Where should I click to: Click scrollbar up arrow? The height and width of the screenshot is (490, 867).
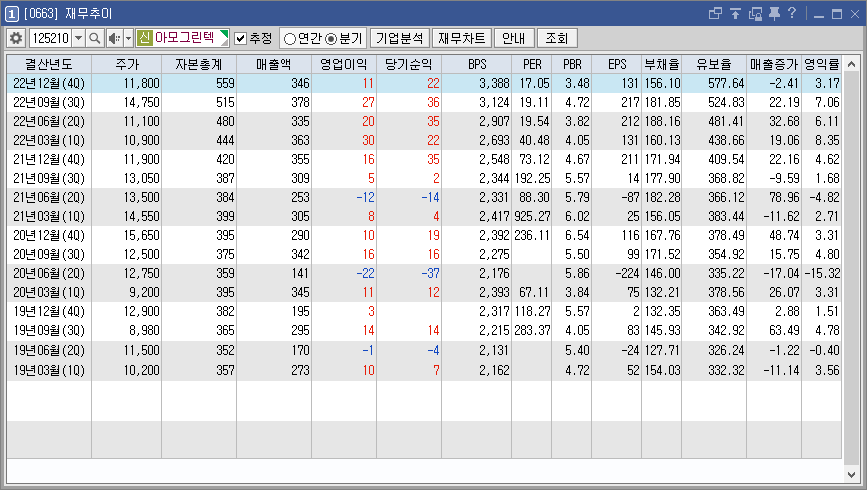pyautogui.click(x=851, y=64)
